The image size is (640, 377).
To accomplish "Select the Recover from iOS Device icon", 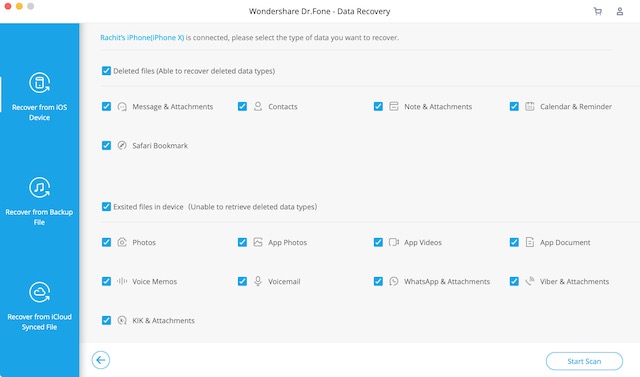I will [x=40, y=83].
